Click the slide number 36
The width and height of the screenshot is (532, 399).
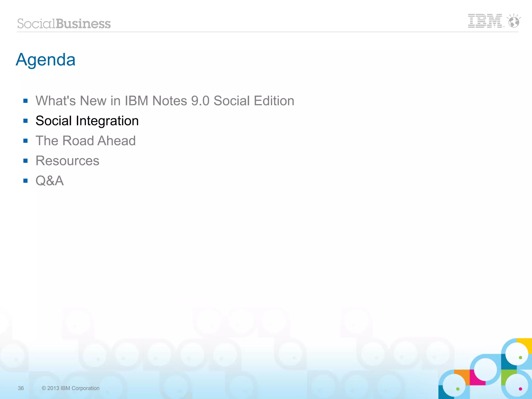21,388
